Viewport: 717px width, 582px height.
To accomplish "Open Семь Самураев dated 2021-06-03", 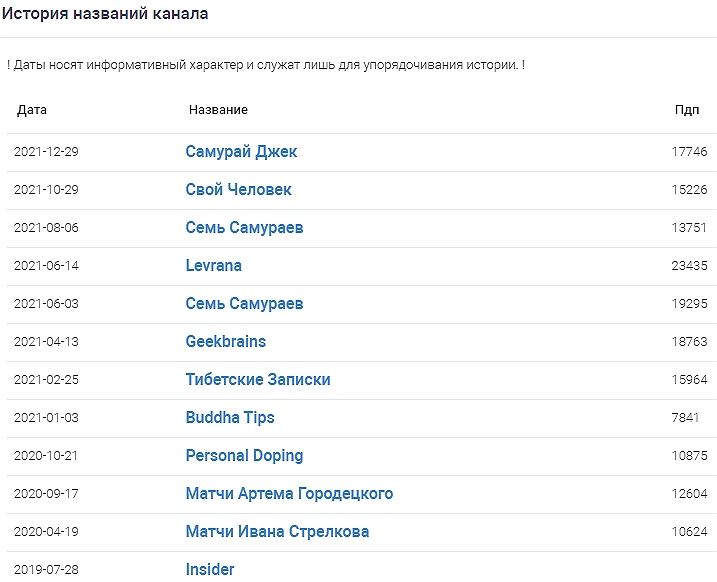I will 244,304.
